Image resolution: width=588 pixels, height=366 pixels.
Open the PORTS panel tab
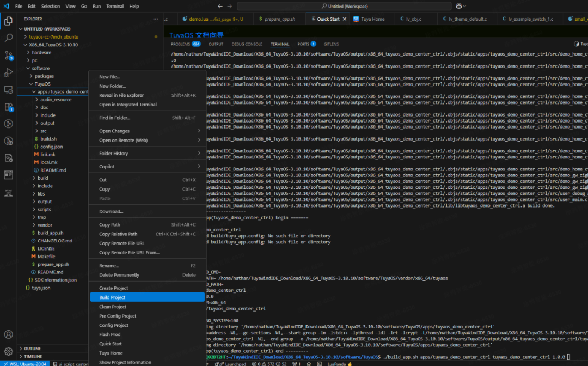[x=307, y=44]
